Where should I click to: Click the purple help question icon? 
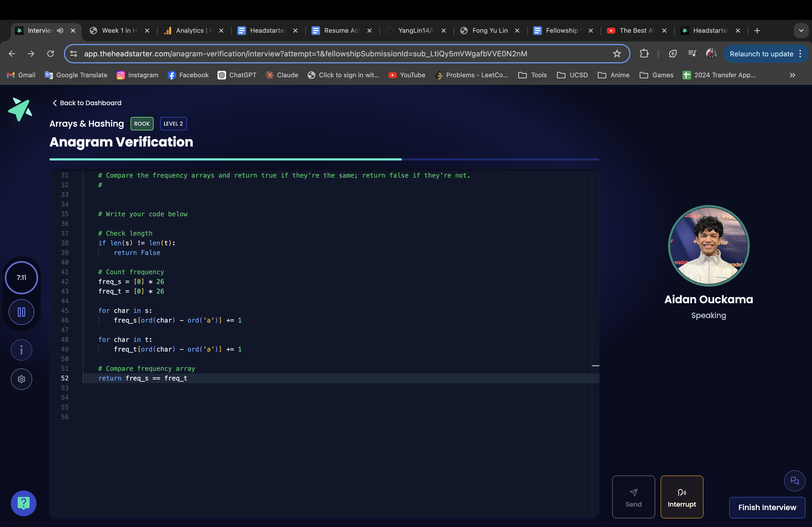click(x=24, y=503)
